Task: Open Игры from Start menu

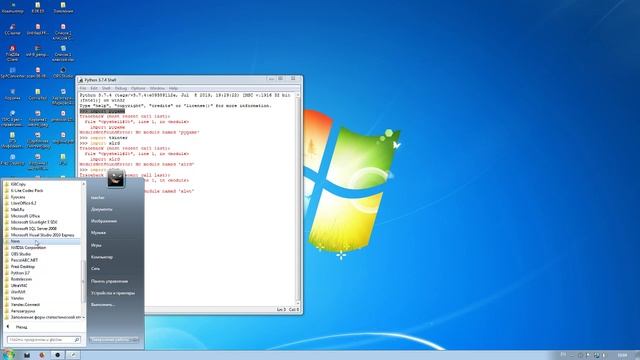Action: [x=96, y=245]
